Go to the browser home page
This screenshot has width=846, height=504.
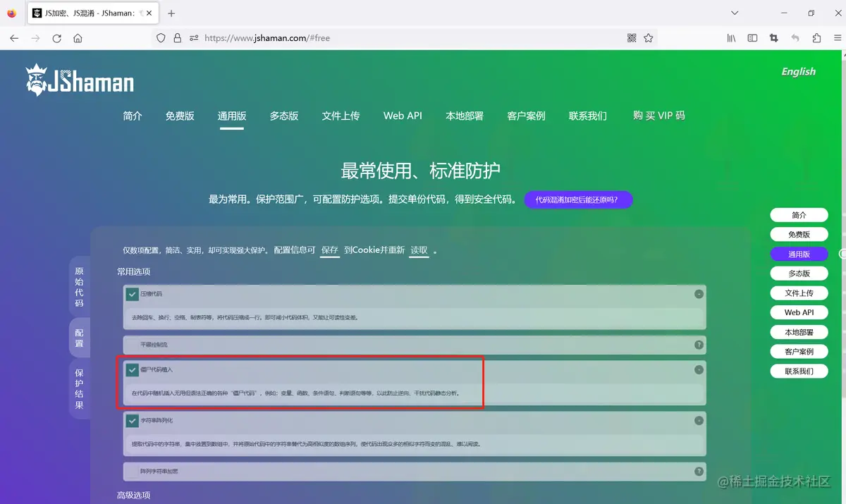(78, 38)
